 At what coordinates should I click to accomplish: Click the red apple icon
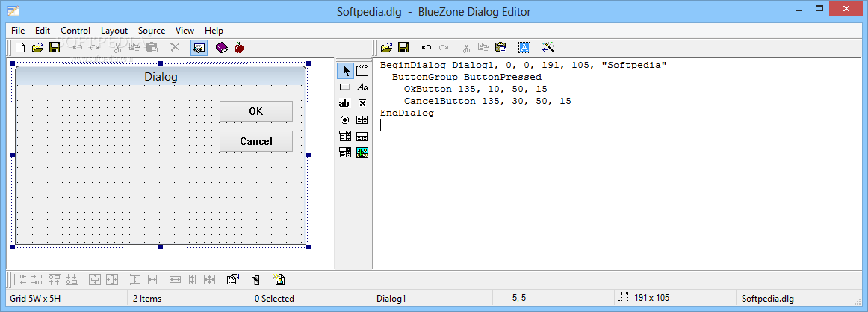238,48
